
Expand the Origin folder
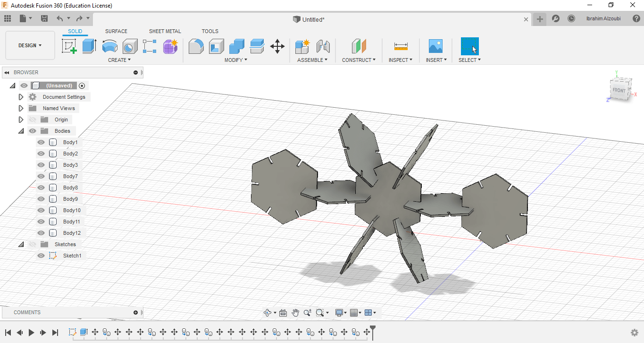coord(21,120)
